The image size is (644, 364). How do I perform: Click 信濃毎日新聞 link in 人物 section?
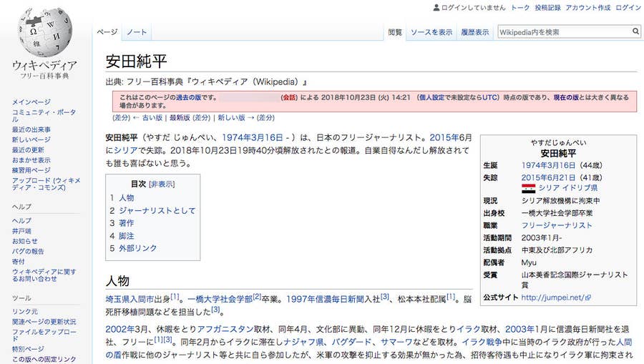[340, 300]
